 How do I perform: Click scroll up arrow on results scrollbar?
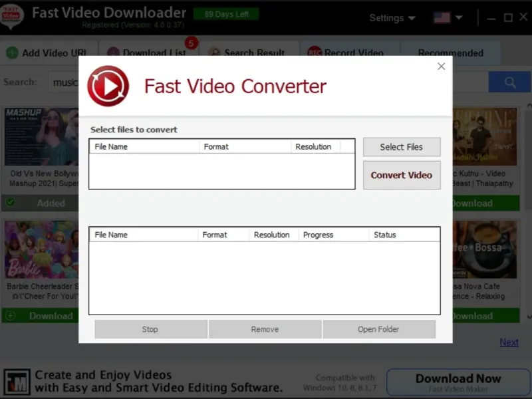tap(529, 106)
